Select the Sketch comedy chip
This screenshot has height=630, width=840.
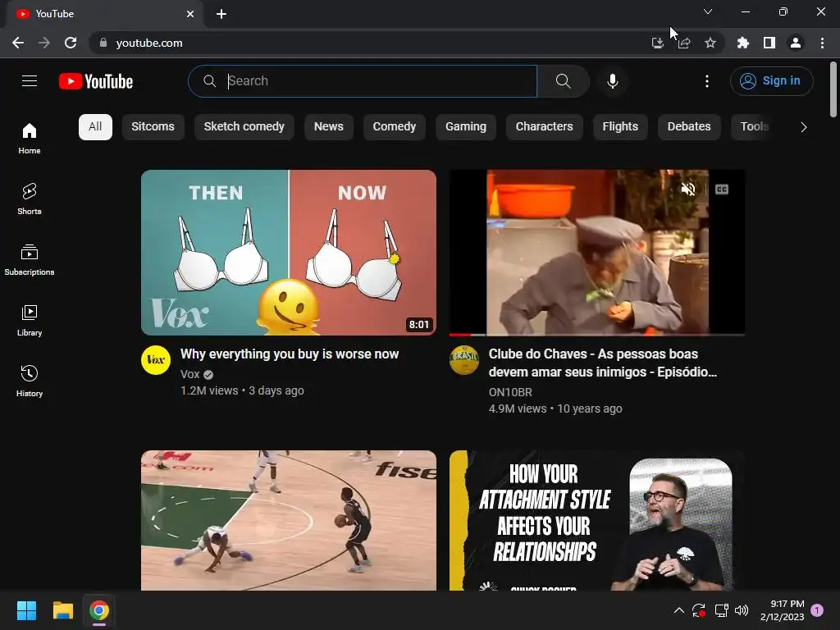click(244, 127)
